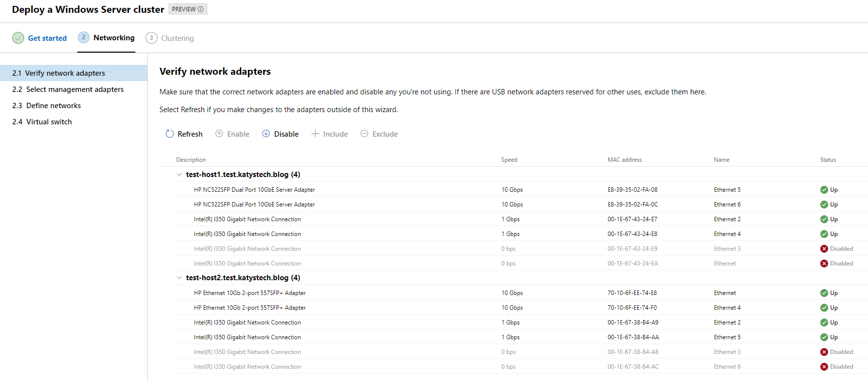Collapse the test-host1.test.katystech.blog group
The width and height of the screenshot is (868, 381).
point(179,175)
